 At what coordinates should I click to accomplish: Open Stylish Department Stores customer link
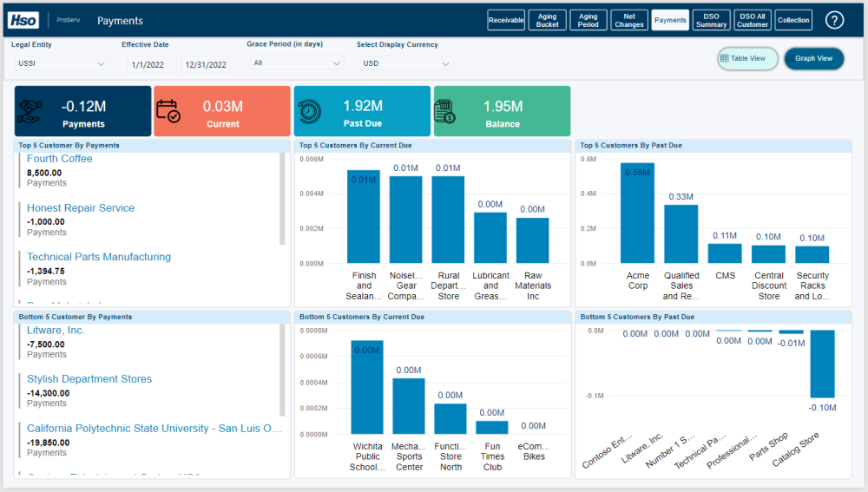pyautogui.click(x=89, y=379)
